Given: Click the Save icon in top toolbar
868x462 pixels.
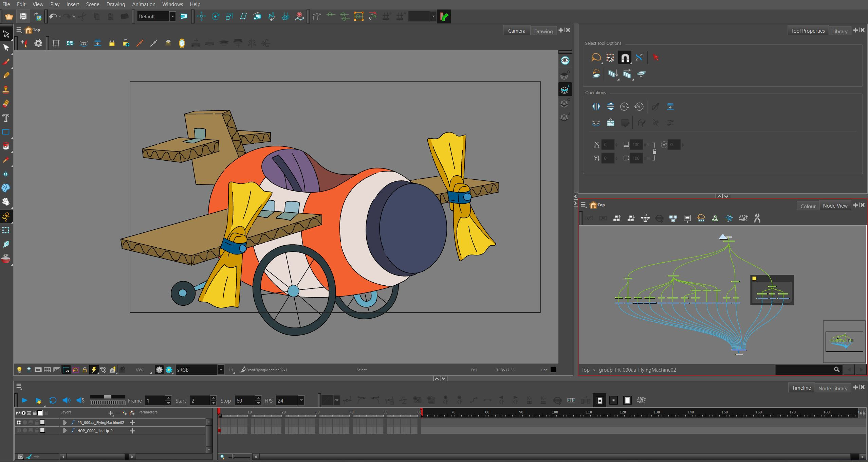Looking at the screenshot, I should click(x=23, y=16).
